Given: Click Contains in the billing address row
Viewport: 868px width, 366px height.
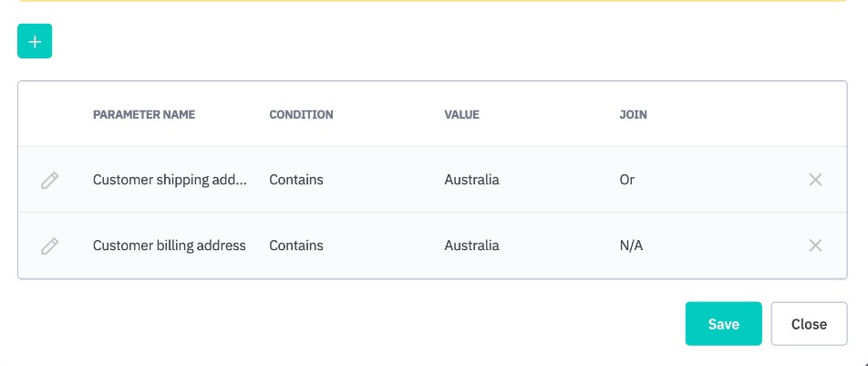Looking at the screenshot, I should [296, 246].
